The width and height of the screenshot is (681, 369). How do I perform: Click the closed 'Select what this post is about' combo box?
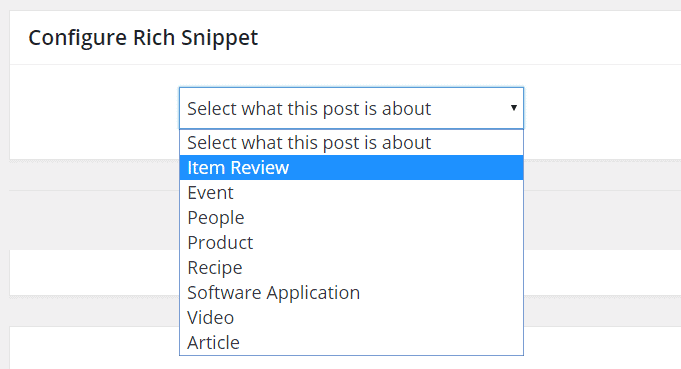point(351,108)
